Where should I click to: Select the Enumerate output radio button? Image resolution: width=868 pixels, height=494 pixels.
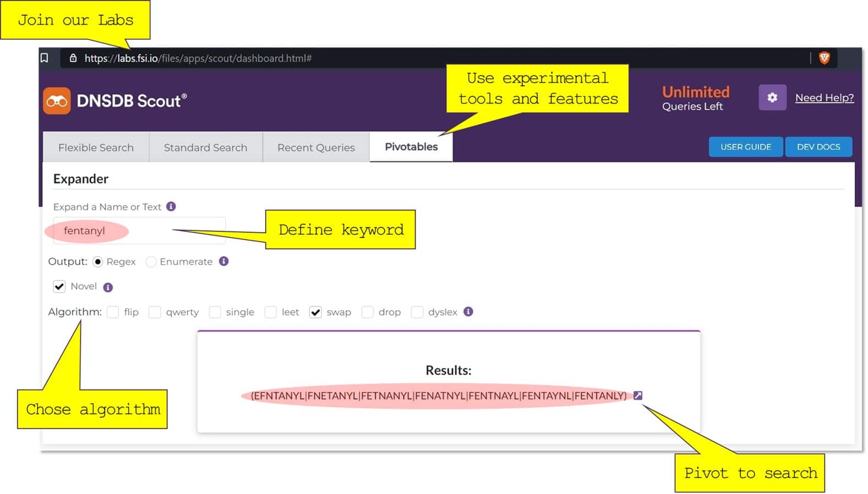(x=151, y=262)
